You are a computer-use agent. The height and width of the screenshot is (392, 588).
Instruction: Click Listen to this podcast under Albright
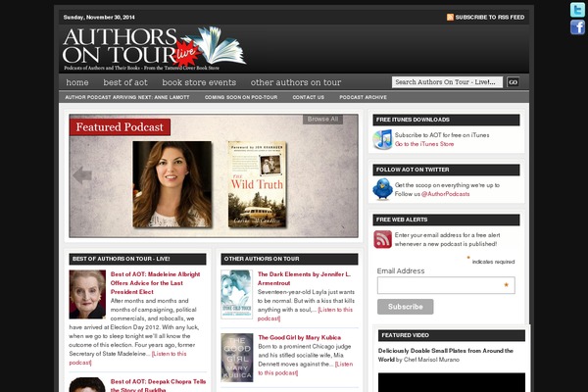click(x=127, y=359)
